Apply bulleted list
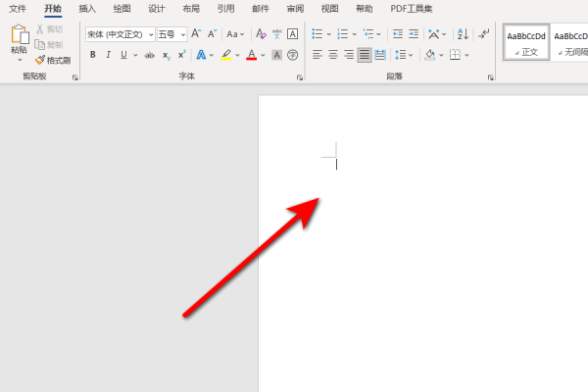 pyautogui.click(x=318, y=34)
